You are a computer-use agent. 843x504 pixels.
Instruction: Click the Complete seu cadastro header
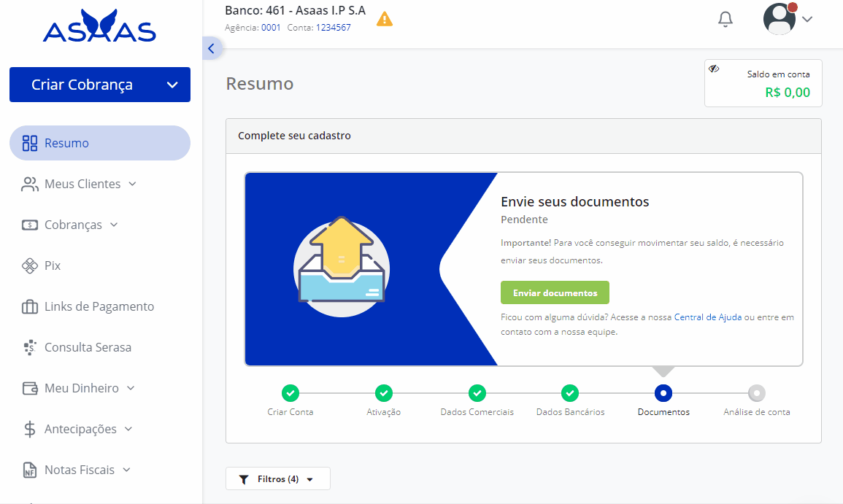pyautogui.click(x=295, y=136)
